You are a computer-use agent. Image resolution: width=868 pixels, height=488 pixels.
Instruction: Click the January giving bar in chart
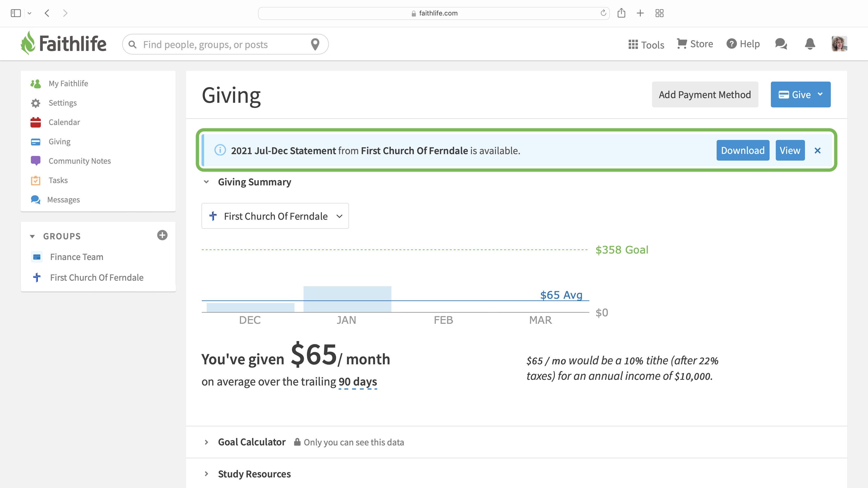click(x=347, y=299)
